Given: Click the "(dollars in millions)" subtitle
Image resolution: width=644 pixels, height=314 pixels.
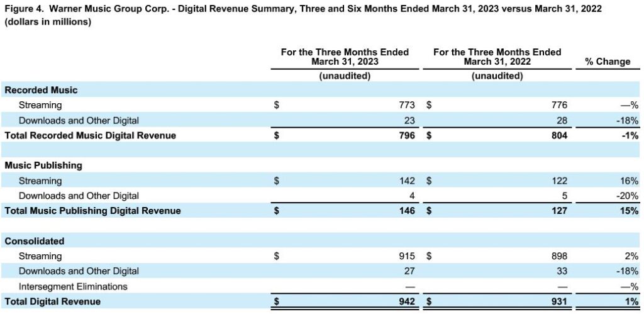Looking at the screenshot, I should (48, 23).
